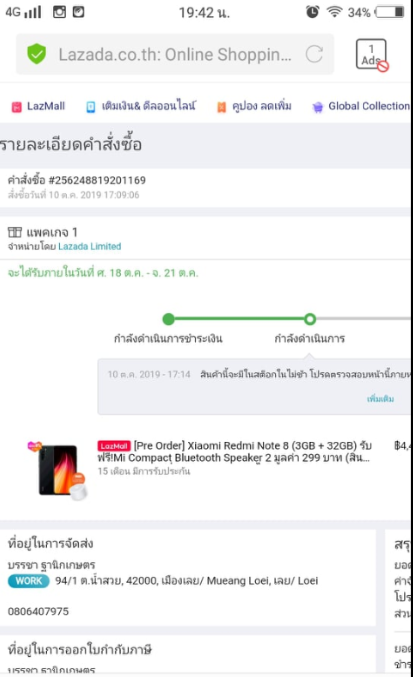This screenshot has width=413, height=677.
Task: Select the กำลังดำเนินการ progress step circle
Action: click(x=310, y=319)
